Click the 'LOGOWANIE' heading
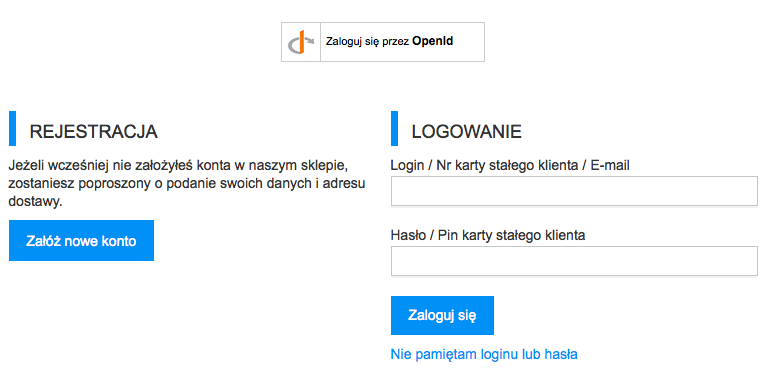Viewport: 783px width, 381px height. tap(466, 132)
